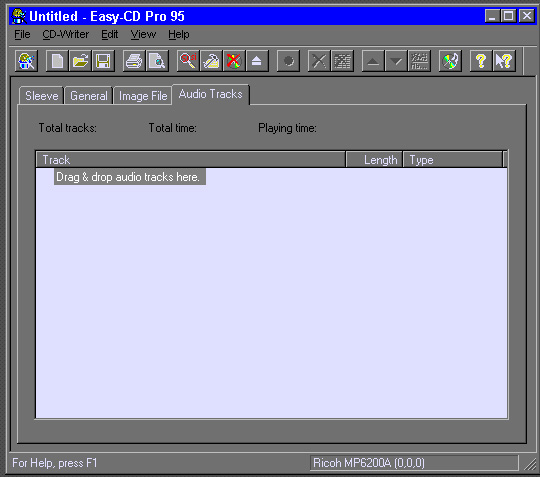Start recording with the round record icon
Image resolution: width=540 pixels, height=477 pixels.
[288, 61]
